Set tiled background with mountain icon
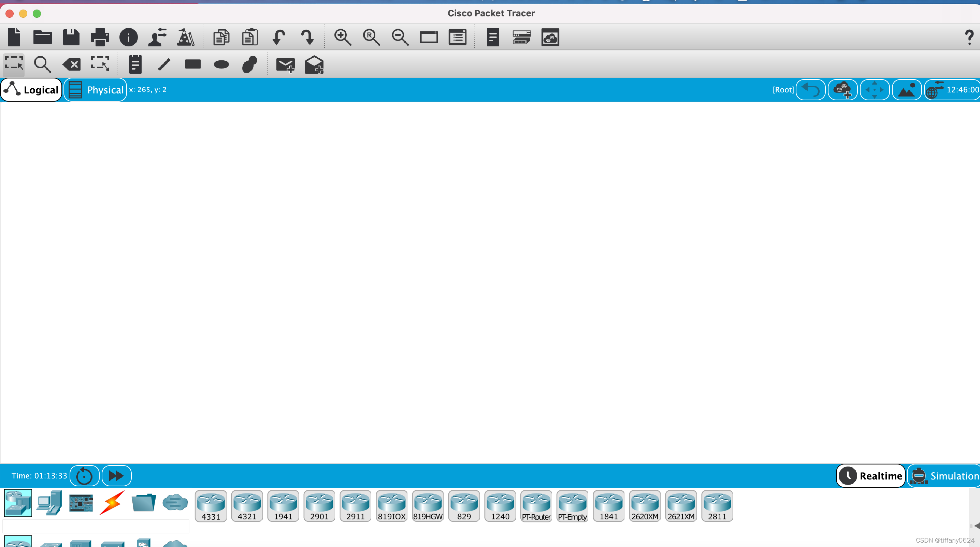 907,90
